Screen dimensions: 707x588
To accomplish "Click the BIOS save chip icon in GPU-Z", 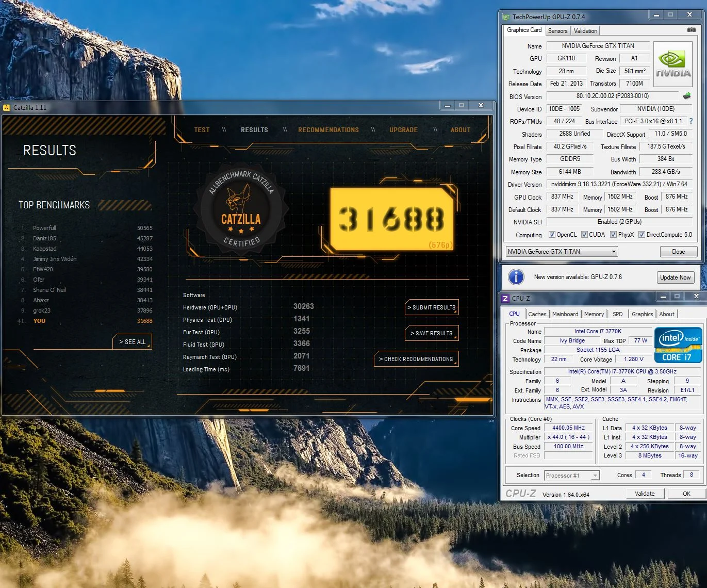I will [x=686, y=96].
